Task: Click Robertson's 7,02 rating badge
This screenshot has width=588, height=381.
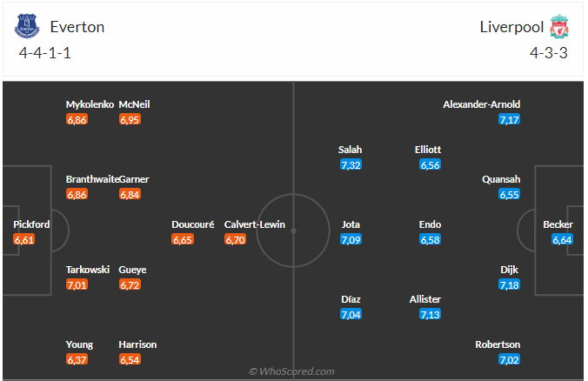Action: point(509,359)
